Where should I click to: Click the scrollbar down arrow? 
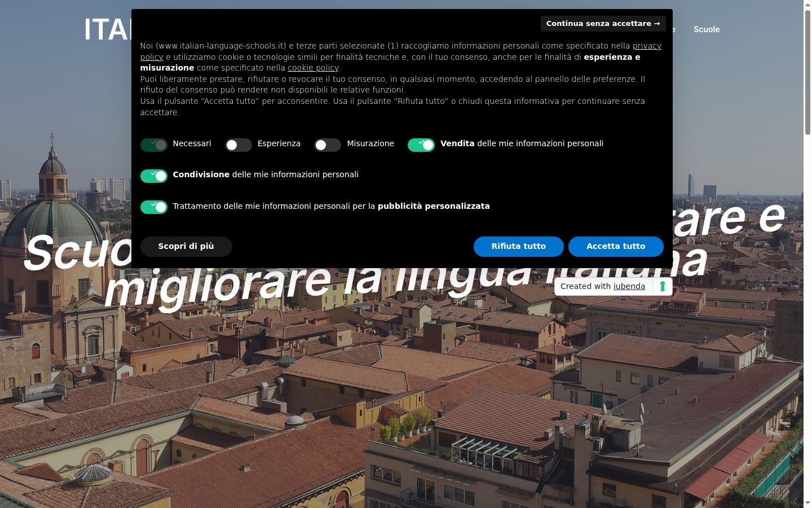807,503
